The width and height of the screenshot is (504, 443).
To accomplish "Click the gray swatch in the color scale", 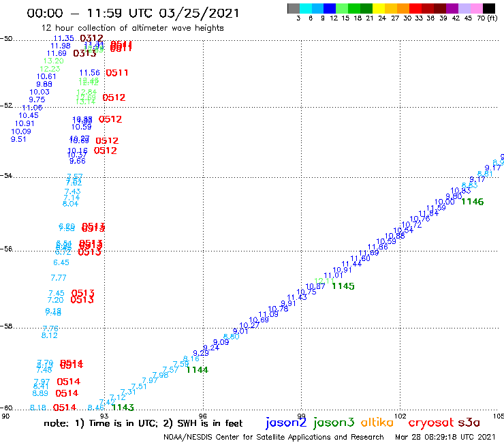I will (x=294, y=8).
